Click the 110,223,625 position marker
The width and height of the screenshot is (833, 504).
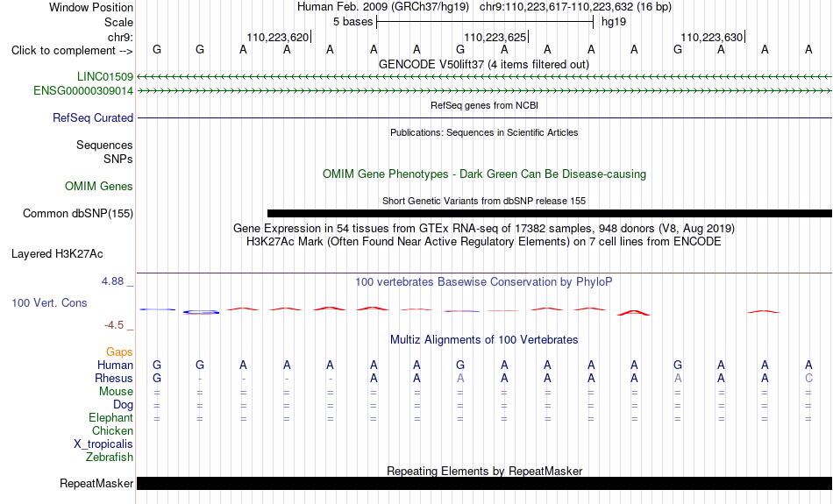(x=495, y=37)
